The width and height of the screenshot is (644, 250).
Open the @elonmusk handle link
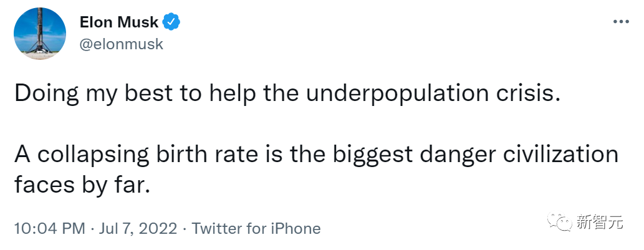tap(122, 44)
